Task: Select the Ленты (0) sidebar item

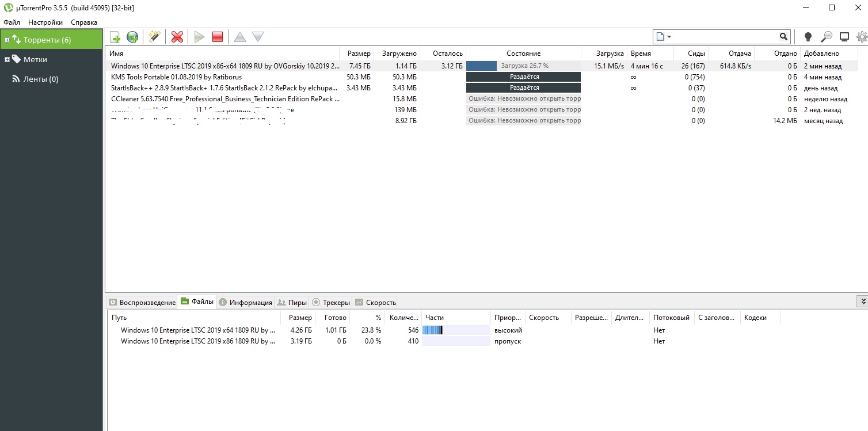Action: tap(40, 79)
